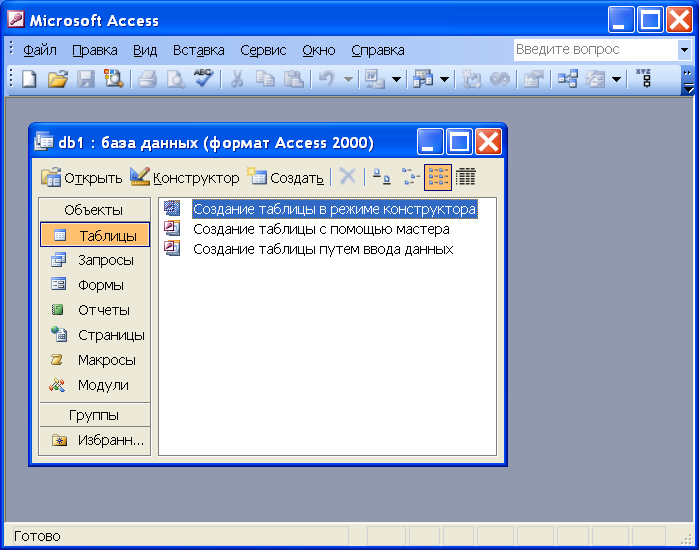
Task: Select Формы in objects panel
Action: 95,285
